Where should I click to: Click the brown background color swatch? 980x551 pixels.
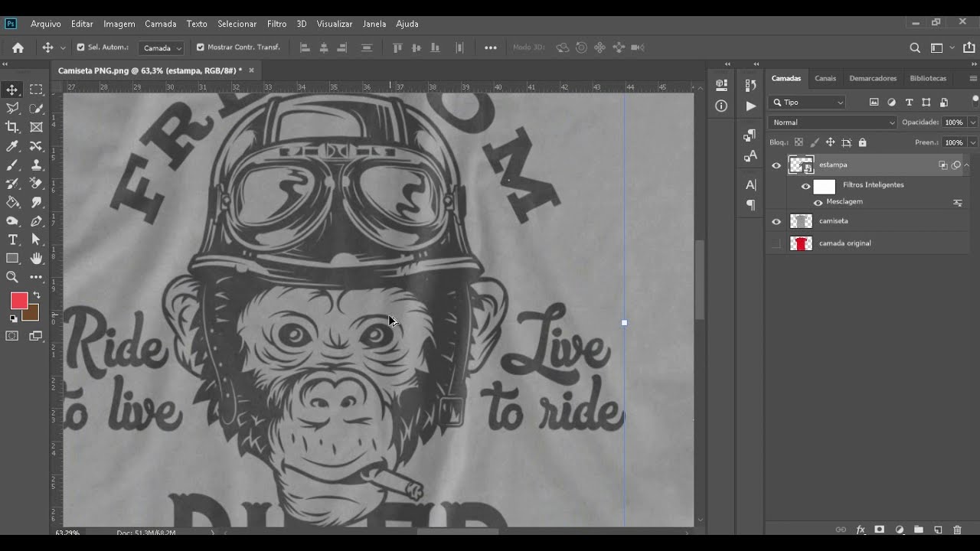click(x=32, y=314)
